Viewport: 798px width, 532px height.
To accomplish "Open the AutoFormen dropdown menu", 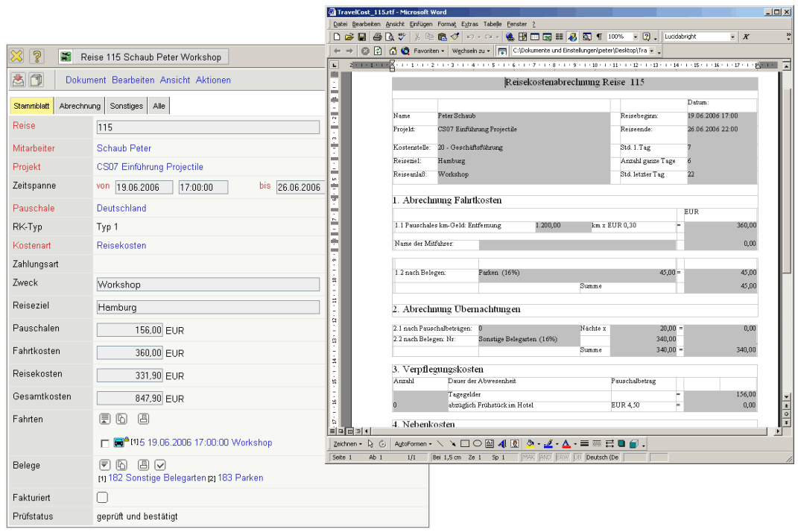I will 411,443.
